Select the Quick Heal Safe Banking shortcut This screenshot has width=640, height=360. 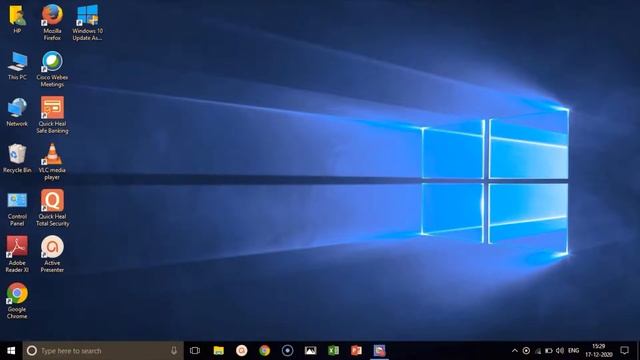click(x=52, y=115)
